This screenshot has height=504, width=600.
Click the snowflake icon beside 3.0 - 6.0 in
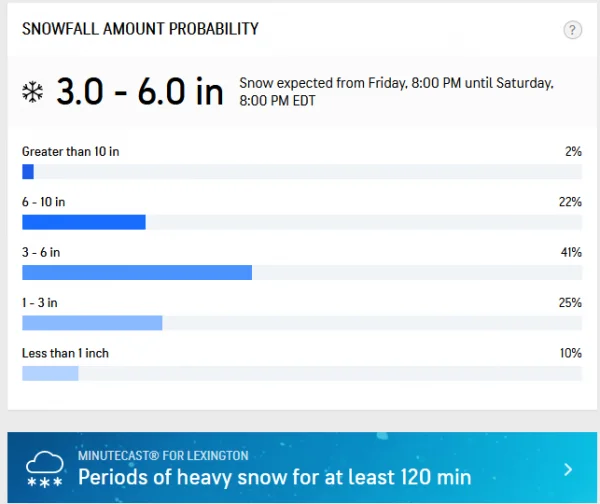coord(33,92)
